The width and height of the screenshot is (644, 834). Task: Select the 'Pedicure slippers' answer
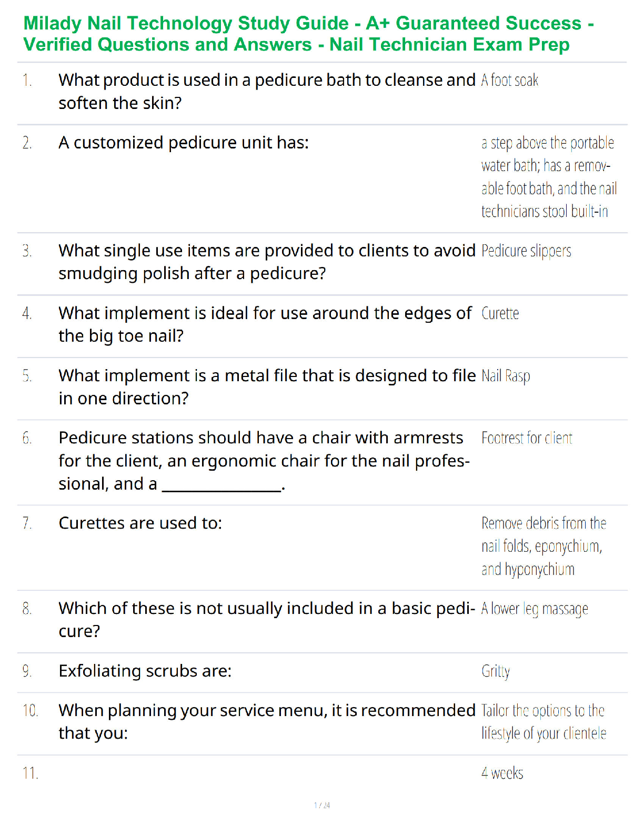tap(526, 251)
